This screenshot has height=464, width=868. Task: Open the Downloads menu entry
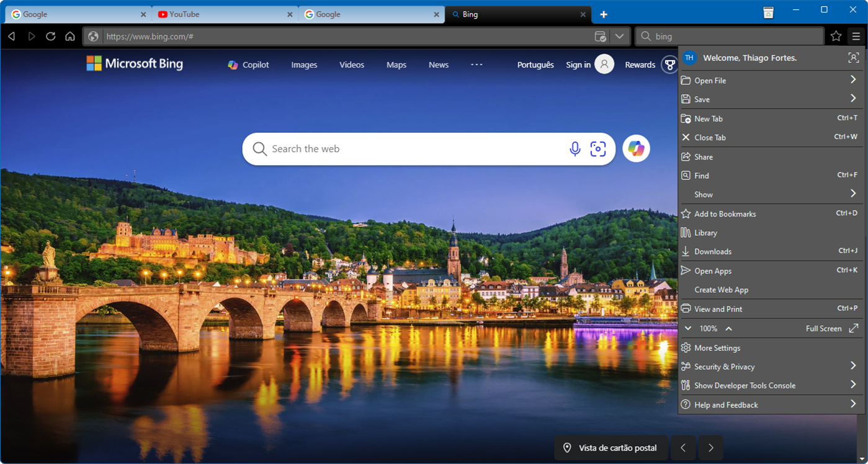point(712,251)
